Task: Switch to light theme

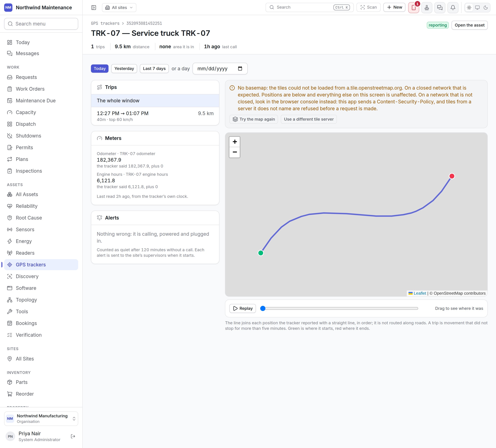Action: (469, 7)
